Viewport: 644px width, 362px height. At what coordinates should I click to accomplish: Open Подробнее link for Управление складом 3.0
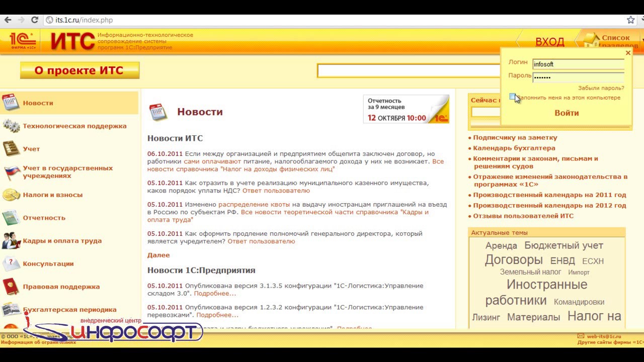[x=215, y=294]
